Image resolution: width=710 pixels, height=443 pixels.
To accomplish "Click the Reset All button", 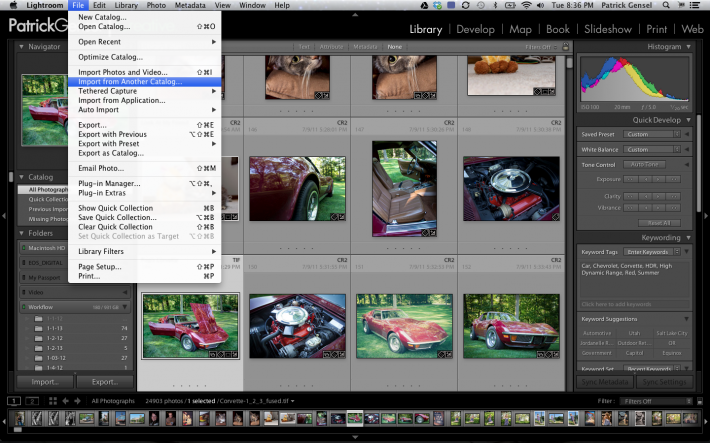I will [659, 223].
